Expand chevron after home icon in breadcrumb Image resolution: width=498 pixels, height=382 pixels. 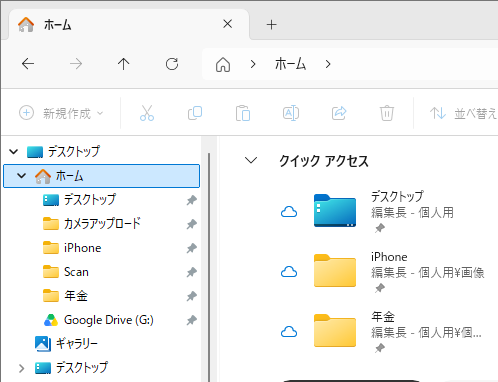(253, 64)
